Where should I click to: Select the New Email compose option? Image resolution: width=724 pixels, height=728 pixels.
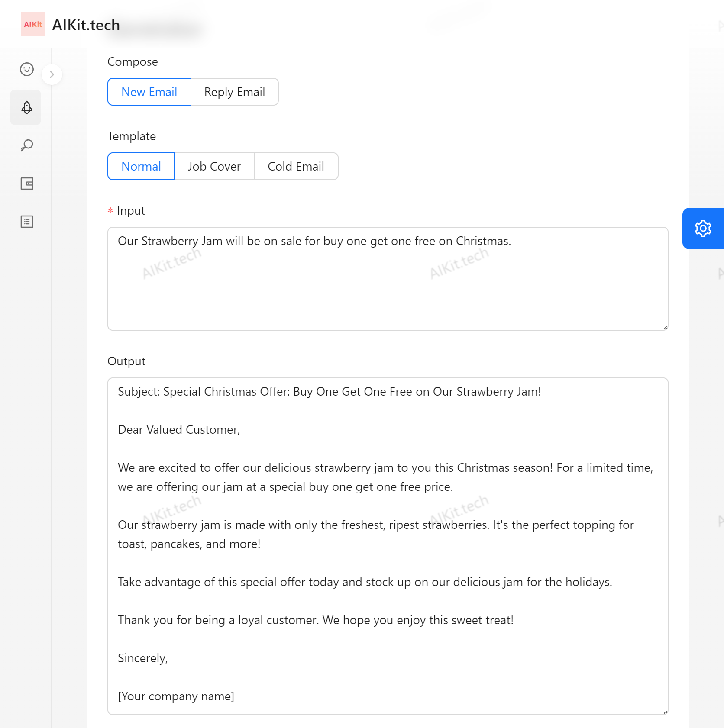click(x=149, y=92)
